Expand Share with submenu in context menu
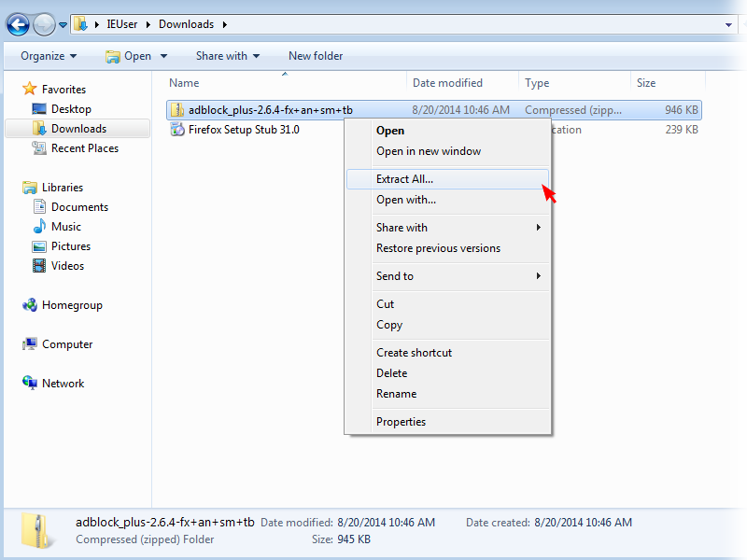 coord(448,228)
